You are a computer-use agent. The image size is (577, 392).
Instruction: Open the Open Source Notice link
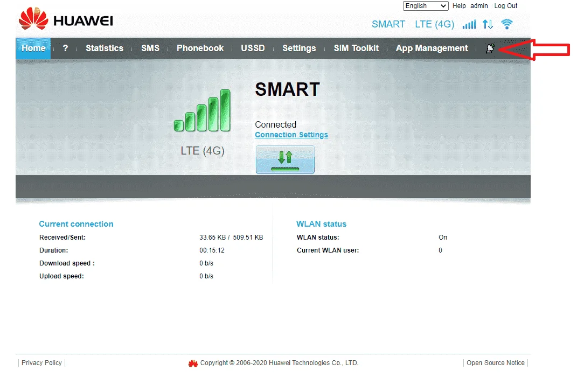click(x=496, y=363)
